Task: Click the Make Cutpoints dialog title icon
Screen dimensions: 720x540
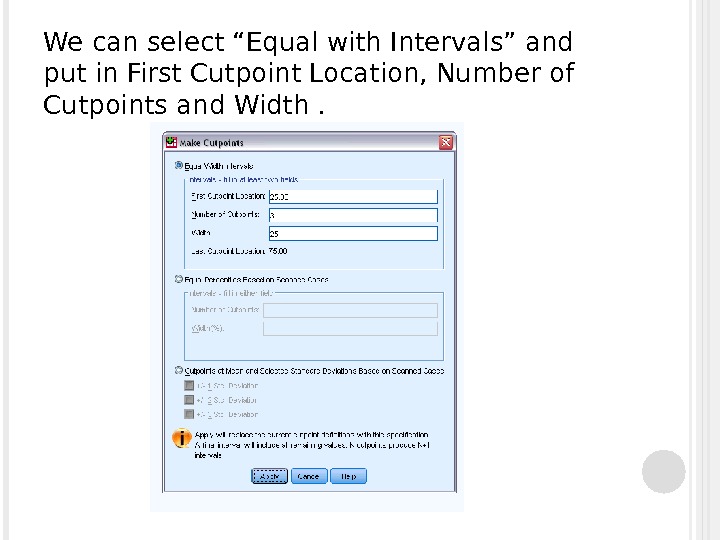Action: click(x=171, y=143)
